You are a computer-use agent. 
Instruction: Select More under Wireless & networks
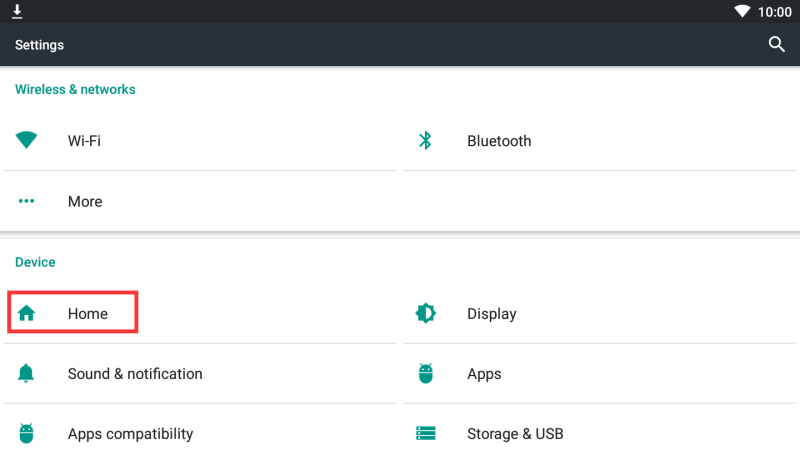[x=85, y=201]
